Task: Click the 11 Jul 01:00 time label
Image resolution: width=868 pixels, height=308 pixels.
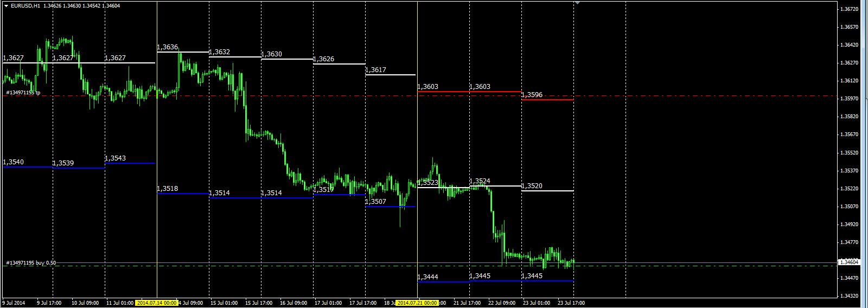Action: click(120, 303)
